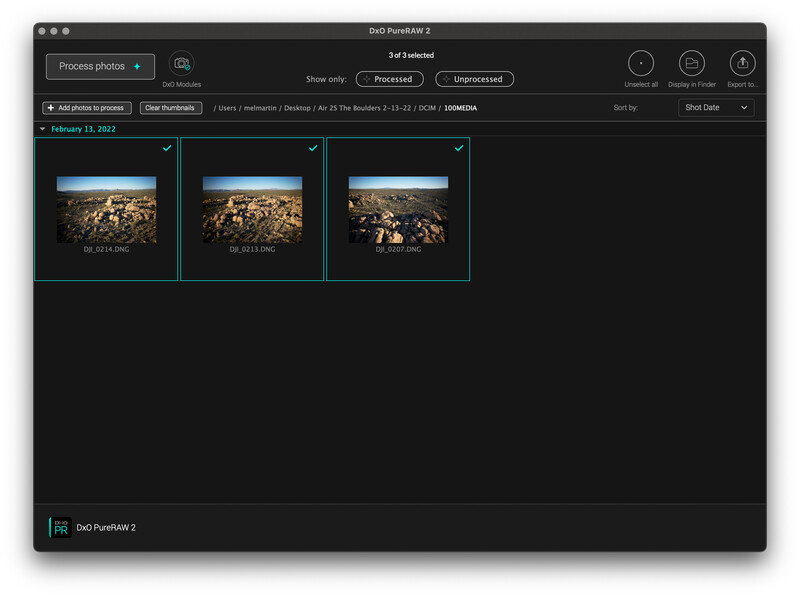Click the Users breadcrumb folder
Image resolution: width=800 pixels, height=596 pixels.
(227, 108)
